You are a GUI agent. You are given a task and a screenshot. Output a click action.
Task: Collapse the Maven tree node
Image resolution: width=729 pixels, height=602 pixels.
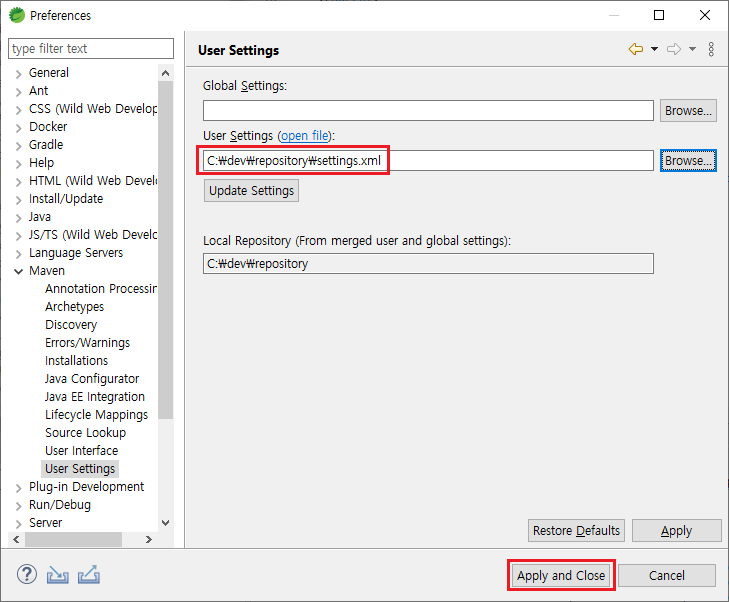[x=19, y=271]
